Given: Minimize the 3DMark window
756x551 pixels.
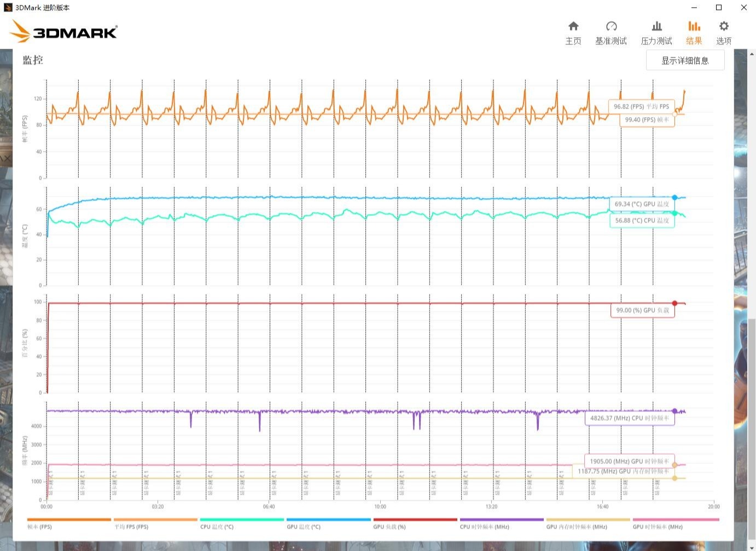Looking at the screenshot, I should pyautogui.click(x=694, y=8).
